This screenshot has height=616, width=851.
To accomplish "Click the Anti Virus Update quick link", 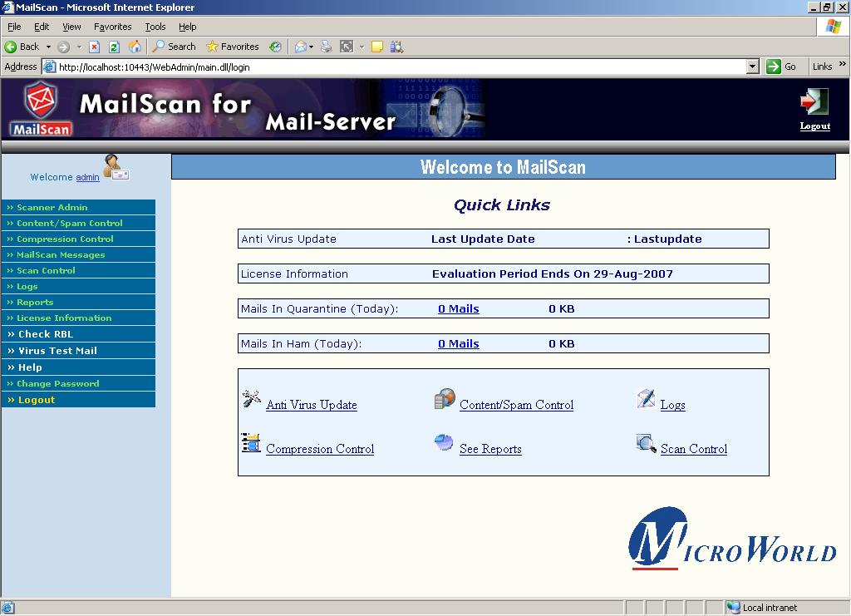I will pyautogui.click(x=312, y=405).
